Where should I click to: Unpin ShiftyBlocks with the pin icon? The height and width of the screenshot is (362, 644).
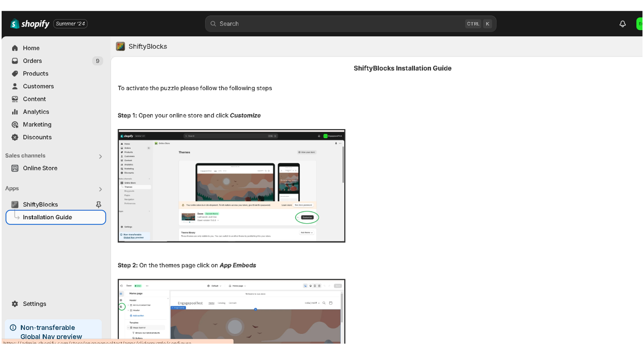[x=99, y=204]
